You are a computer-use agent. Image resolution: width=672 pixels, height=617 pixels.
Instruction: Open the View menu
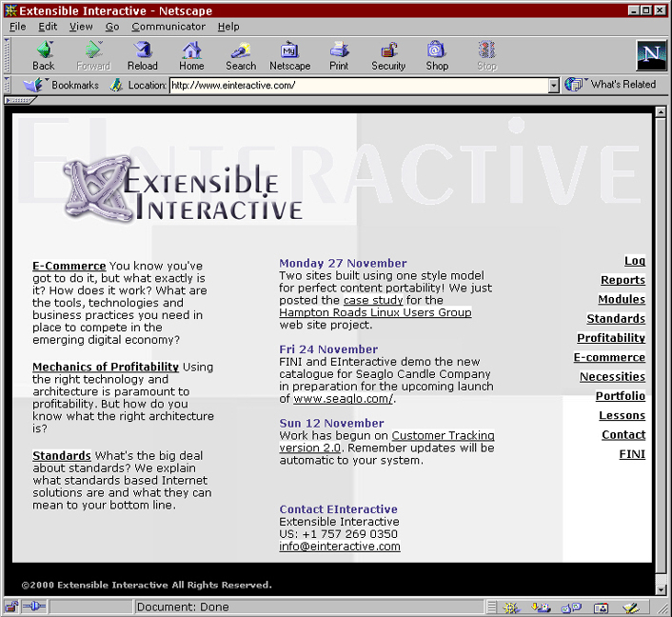point(81,27)
